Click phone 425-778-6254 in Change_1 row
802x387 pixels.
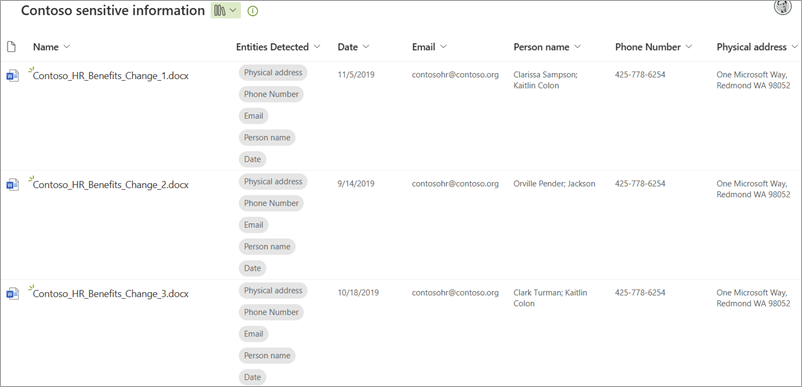point(640,75)
